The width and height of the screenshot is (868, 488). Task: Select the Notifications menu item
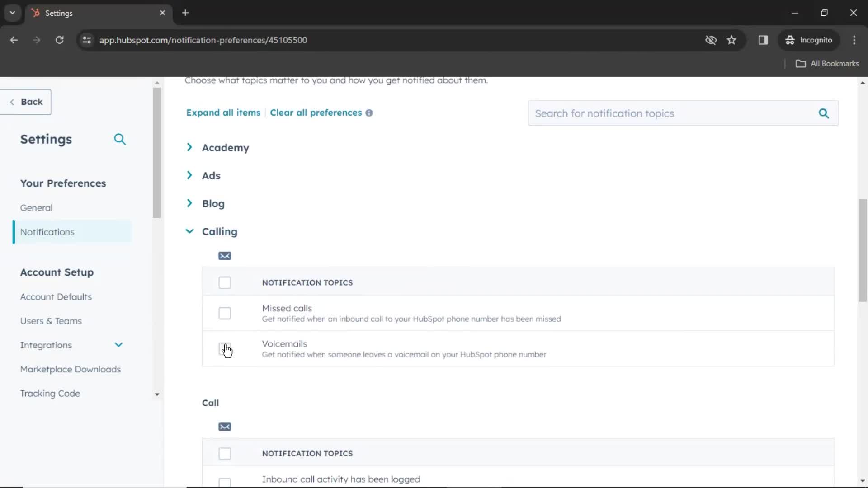(x=47, y=232)
